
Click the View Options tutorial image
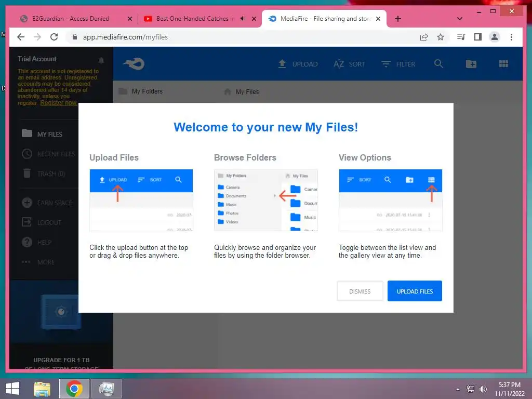390,200
